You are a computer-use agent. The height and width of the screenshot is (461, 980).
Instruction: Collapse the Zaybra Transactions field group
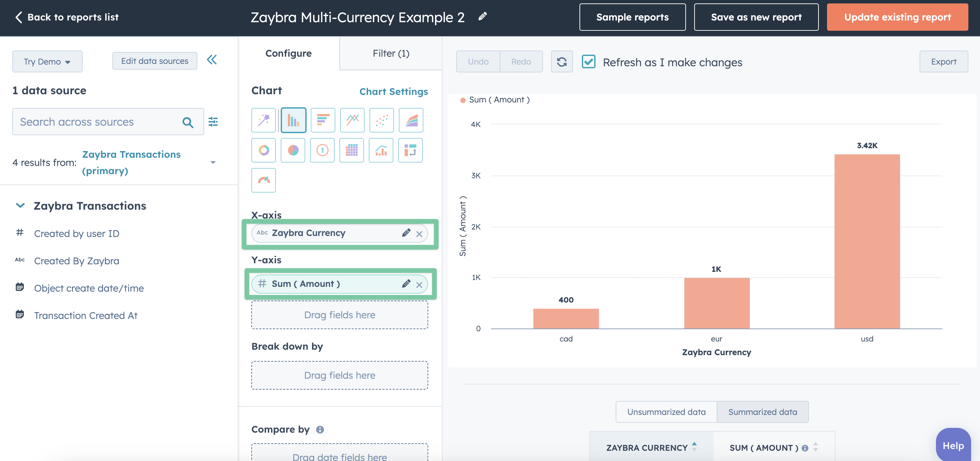[x=20, y=206]
